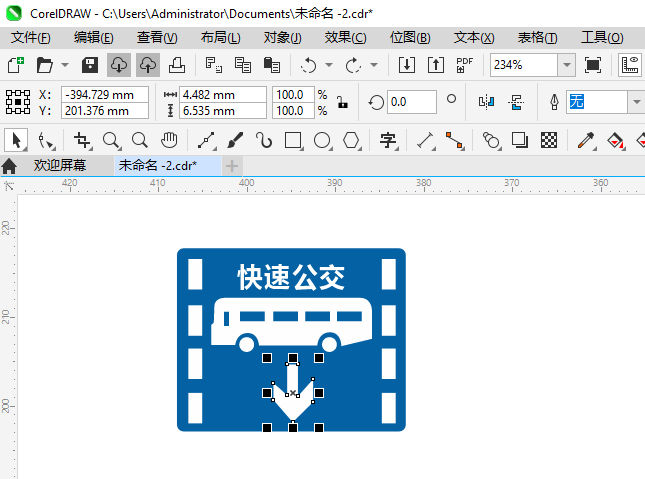Select the Dimension line tool
This screenshot has height=479, width=645.
[426, 140]
